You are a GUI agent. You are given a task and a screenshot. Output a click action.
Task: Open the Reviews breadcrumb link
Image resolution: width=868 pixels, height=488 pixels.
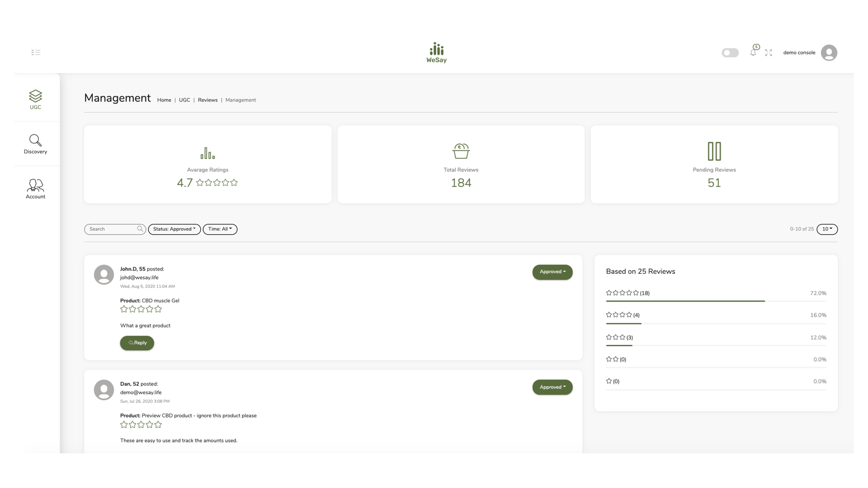click(x=207, y=100)
